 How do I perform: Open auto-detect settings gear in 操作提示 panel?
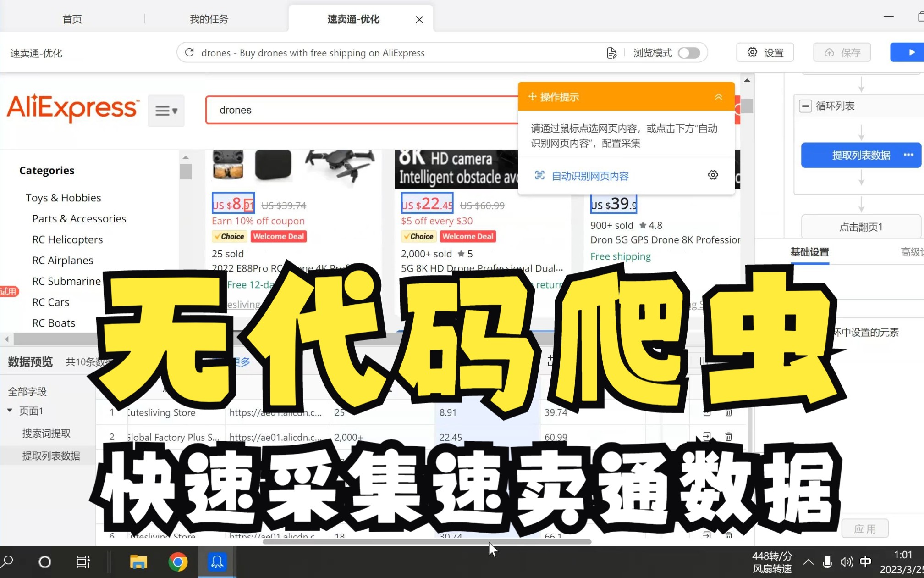coord(713,175)
